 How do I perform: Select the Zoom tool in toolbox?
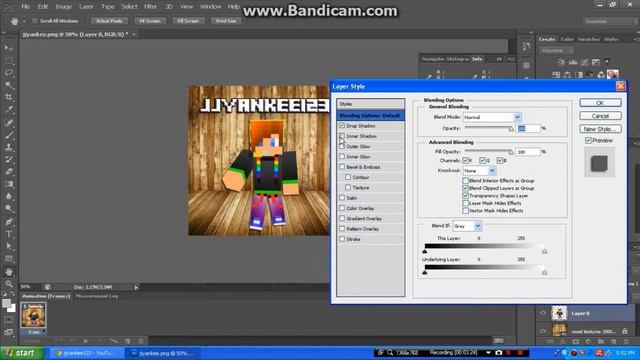(9, 284)
